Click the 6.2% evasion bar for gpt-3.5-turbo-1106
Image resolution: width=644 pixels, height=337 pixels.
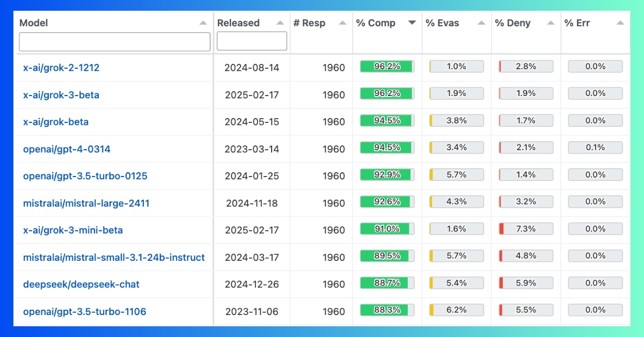[457, 310]
